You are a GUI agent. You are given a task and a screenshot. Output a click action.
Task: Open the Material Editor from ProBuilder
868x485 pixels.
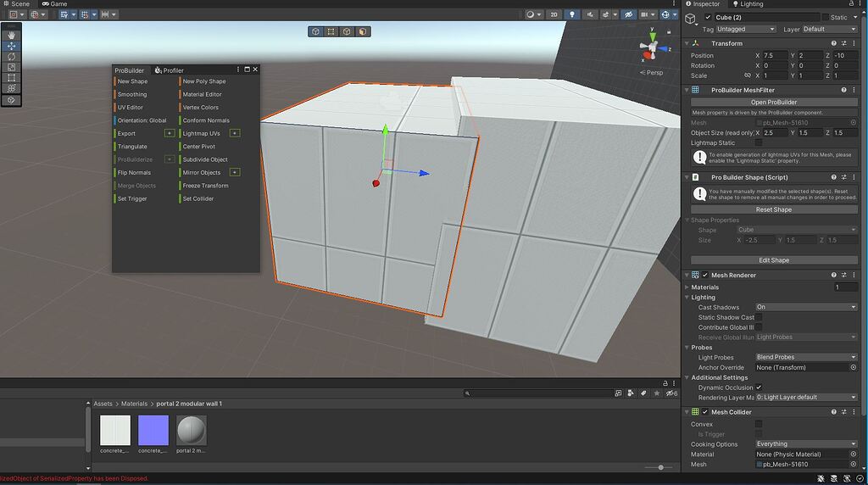202,95
